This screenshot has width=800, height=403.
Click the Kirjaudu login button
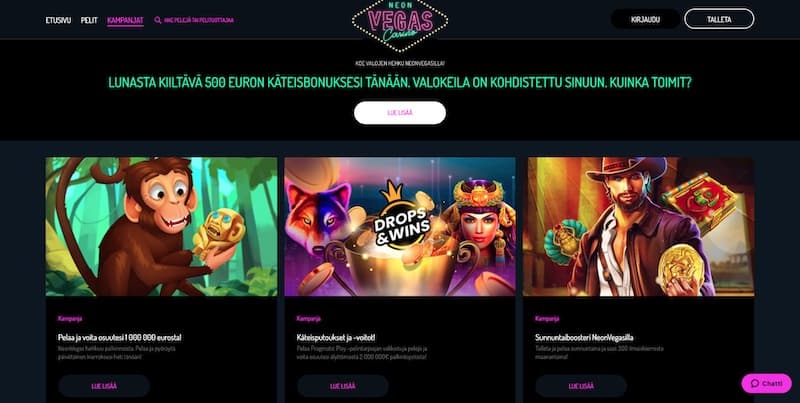645,19
